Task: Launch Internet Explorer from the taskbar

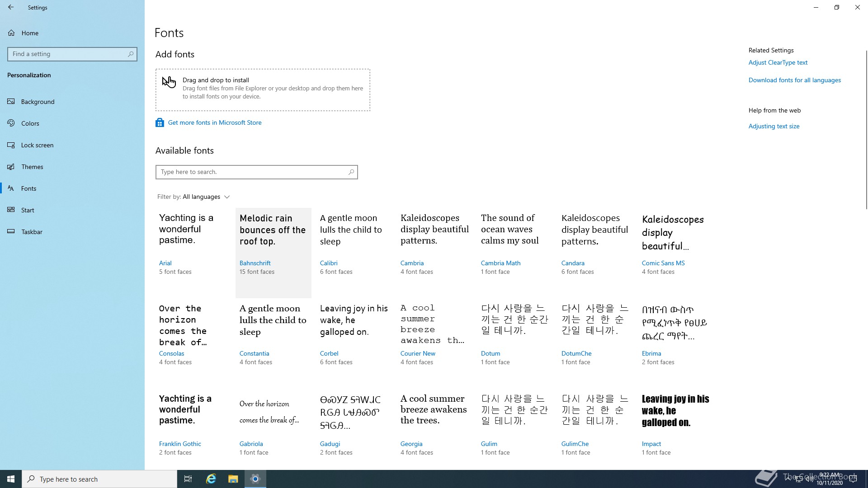Action: tap(211, 479)
